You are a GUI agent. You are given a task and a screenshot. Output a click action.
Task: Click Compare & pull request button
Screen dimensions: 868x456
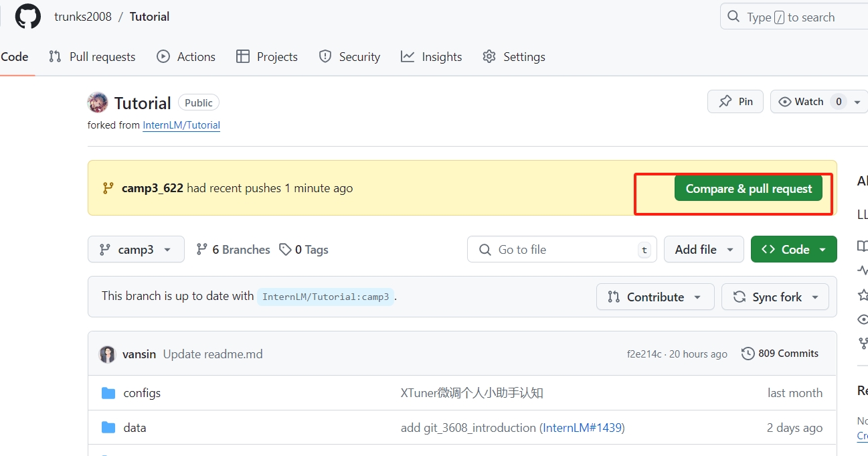[x=748, y=189]
